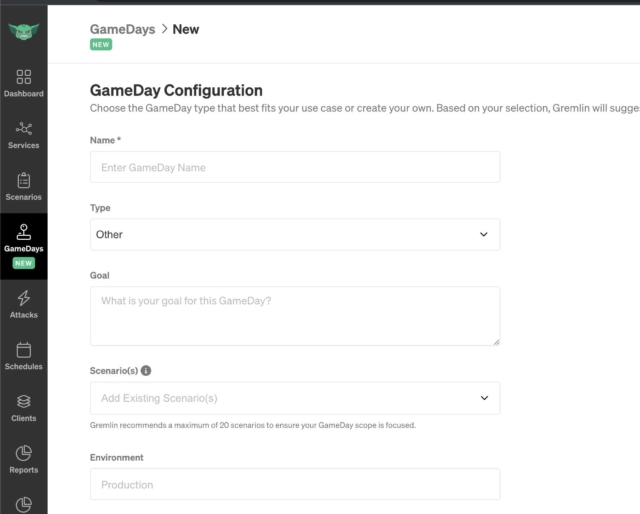Click the Type dropdown chevron arrow
Viewport: 640px width, 514px height.
[x=484, y=234]
